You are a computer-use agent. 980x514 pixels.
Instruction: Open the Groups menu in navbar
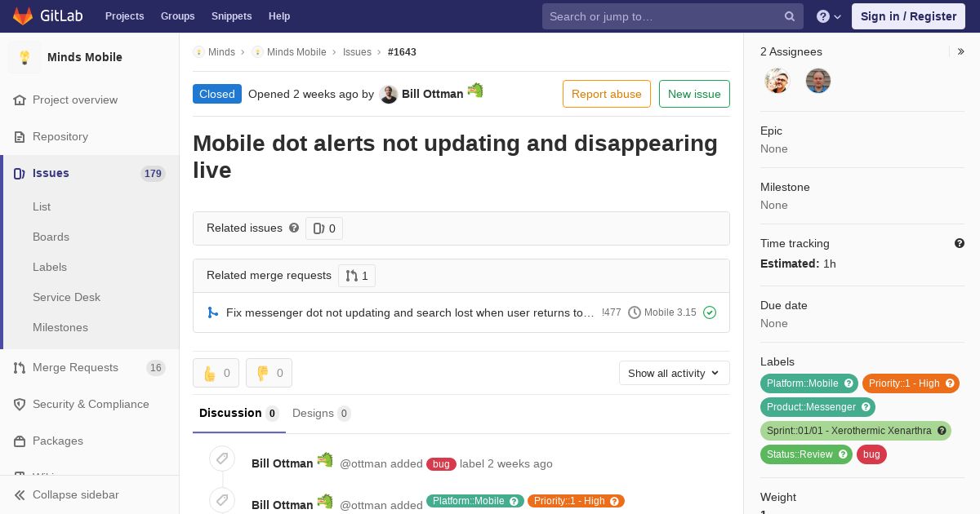178,16
